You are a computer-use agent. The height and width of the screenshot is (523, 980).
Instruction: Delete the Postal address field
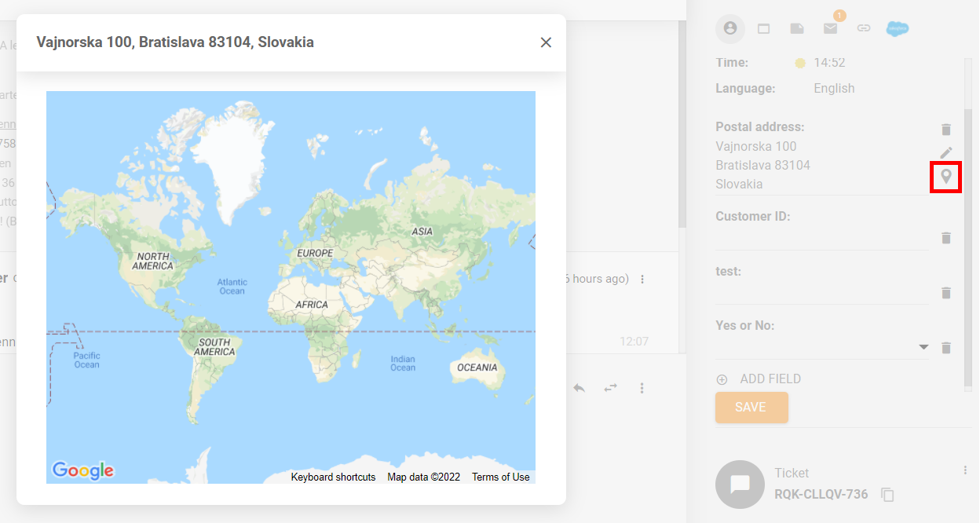946,130
